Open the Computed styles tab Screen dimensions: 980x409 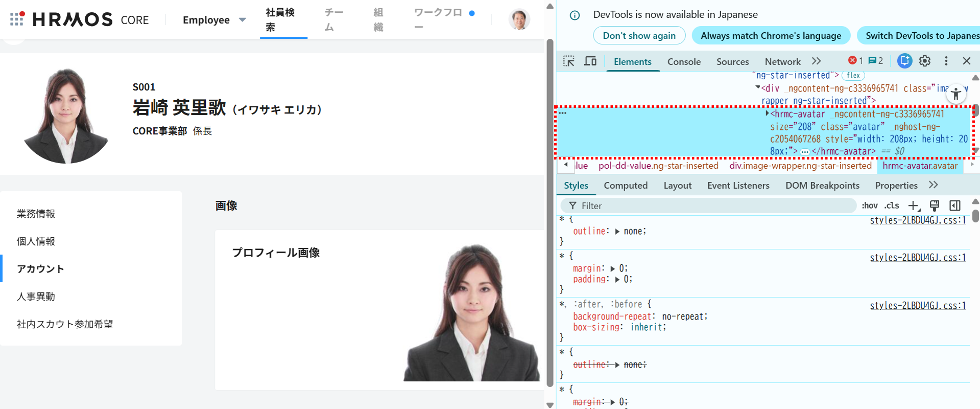[626, 186]
